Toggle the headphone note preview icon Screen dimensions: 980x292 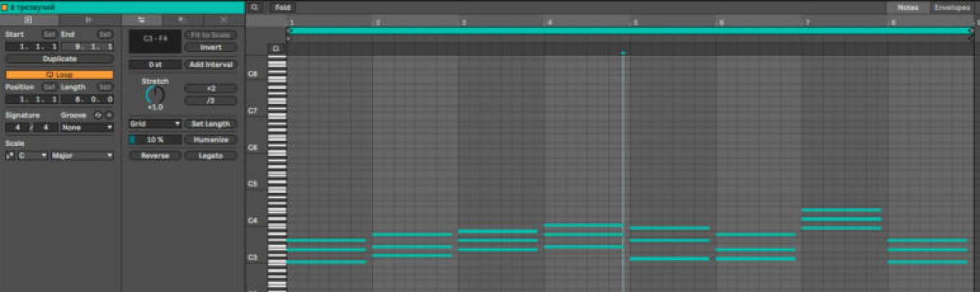275,48
